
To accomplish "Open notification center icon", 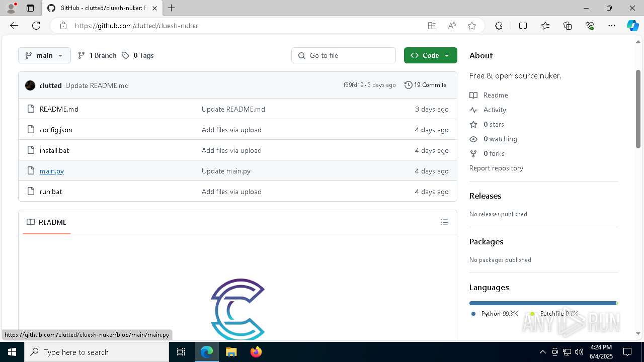I will coord(627,352).
